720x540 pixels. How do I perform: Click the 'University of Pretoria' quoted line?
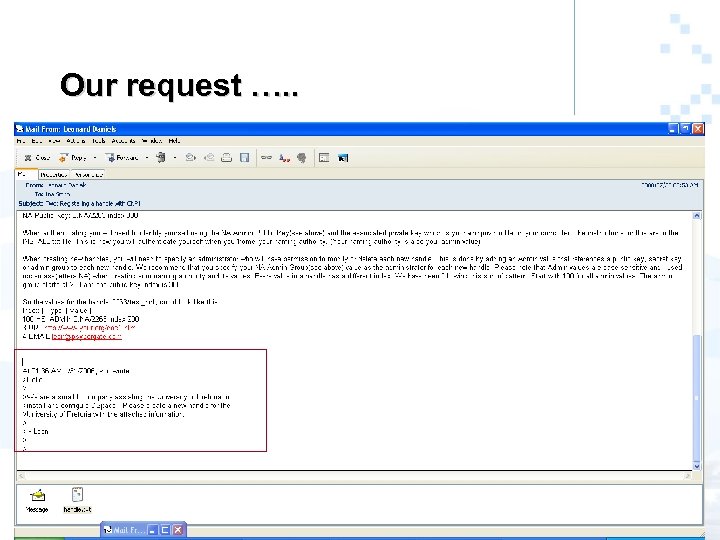click(103, 414)
